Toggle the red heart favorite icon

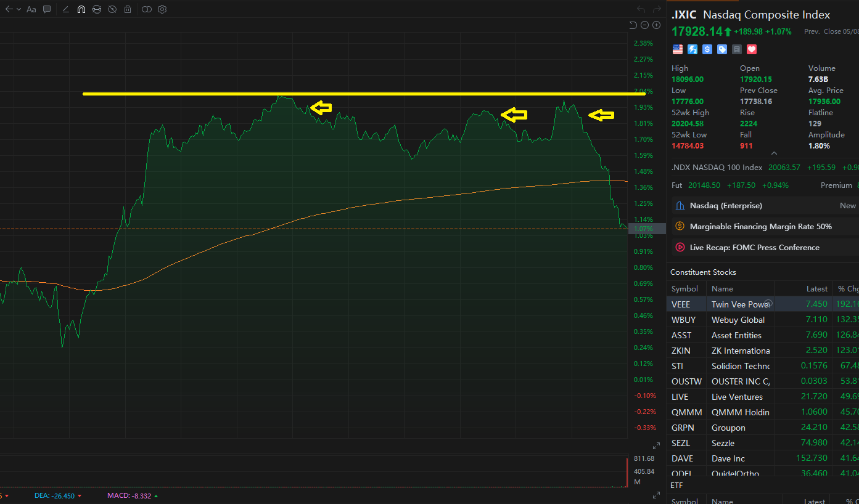752,49
